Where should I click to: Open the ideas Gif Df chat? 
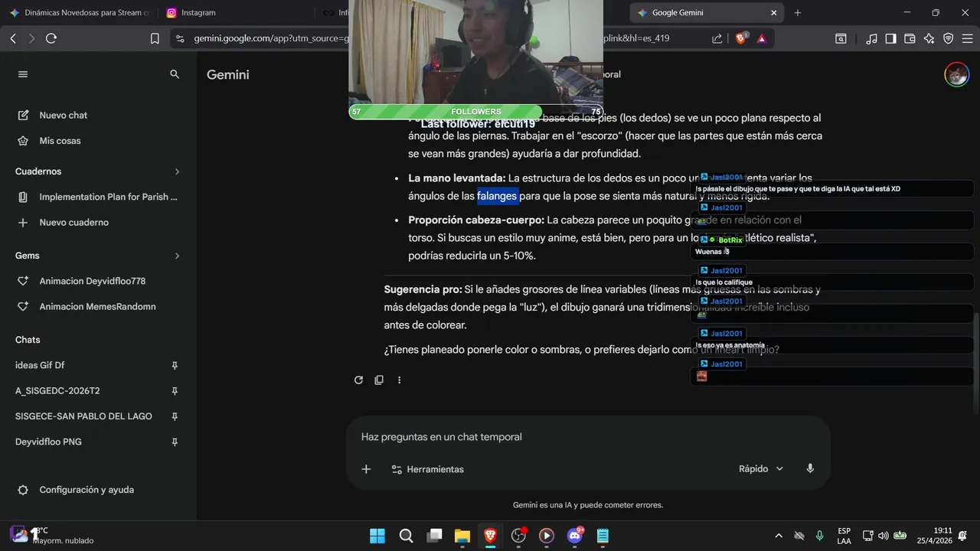pyautogui.click(x=40, y=365)
